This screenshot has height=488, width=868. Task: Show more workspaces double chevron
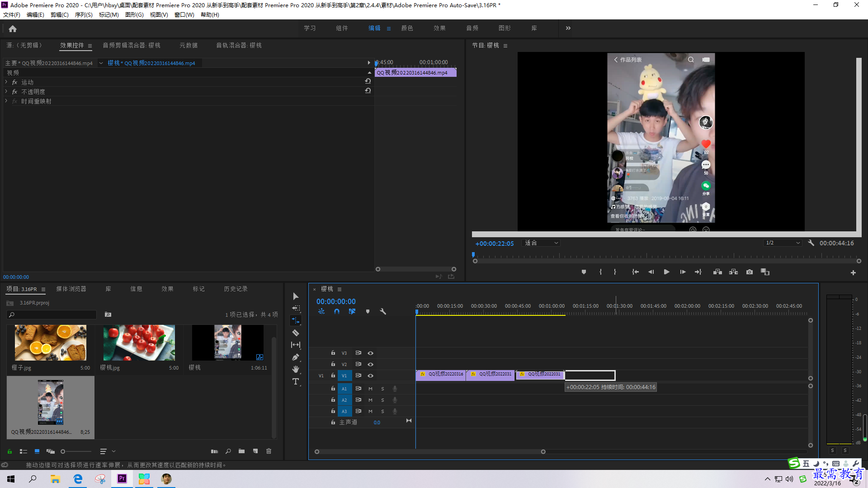[568, 28]
